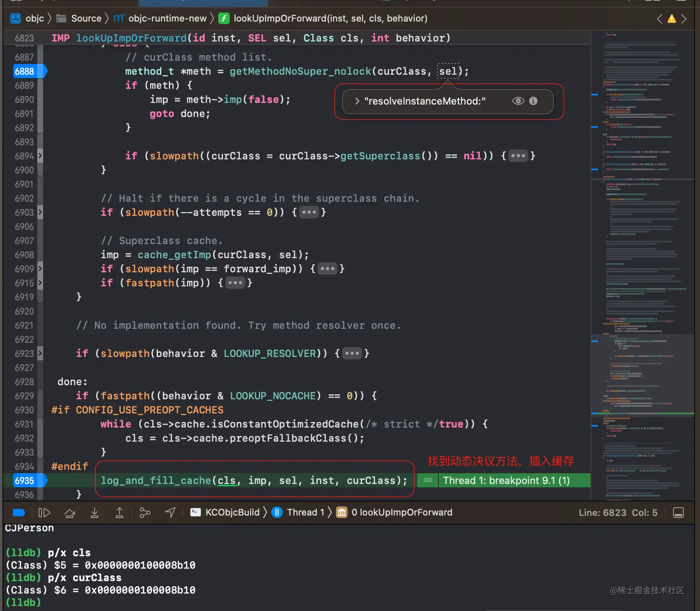Click the "Line: 6823 Col: 5" position indicator

618,513
